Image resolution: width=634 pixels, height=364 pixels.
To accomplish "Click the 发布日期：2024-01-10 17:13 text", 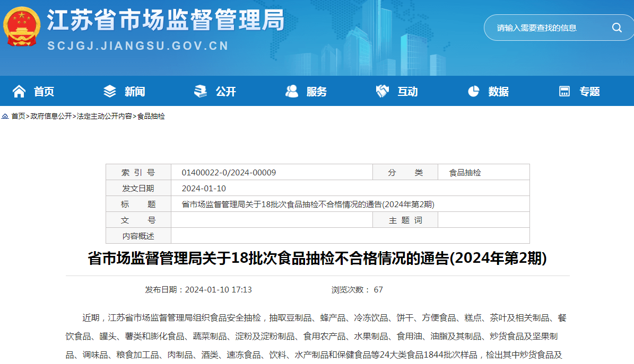I will pos(198,290).
